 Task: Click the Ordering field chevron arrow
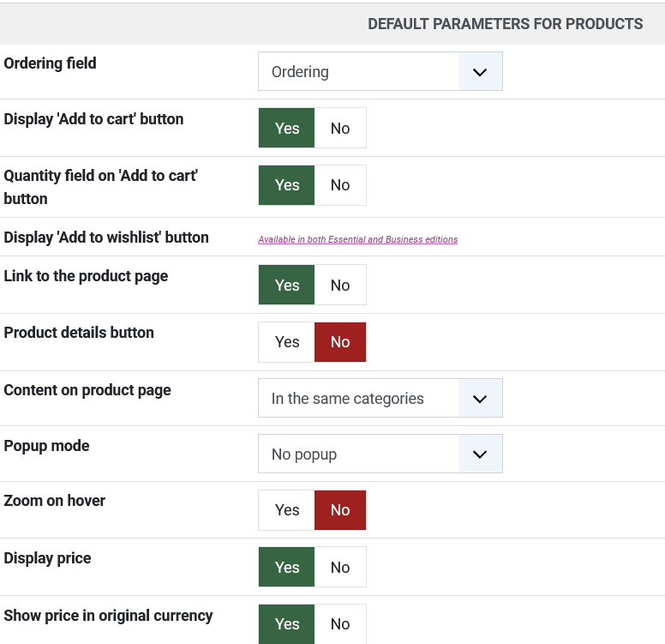click(x=480, y=72)
